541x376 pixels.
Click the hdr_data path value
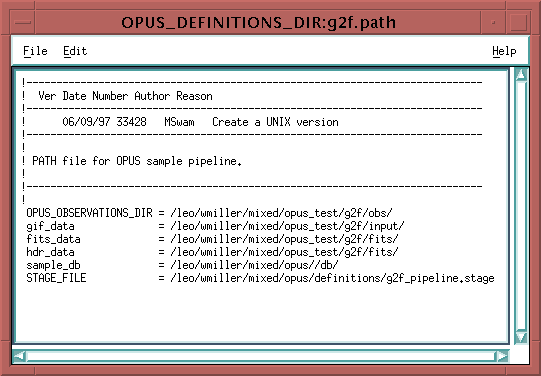tap(284, 252)
